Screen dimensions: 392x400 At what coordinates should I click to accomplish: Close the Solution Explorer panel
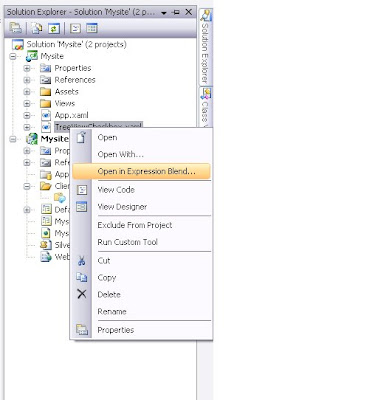click(188, 12)
